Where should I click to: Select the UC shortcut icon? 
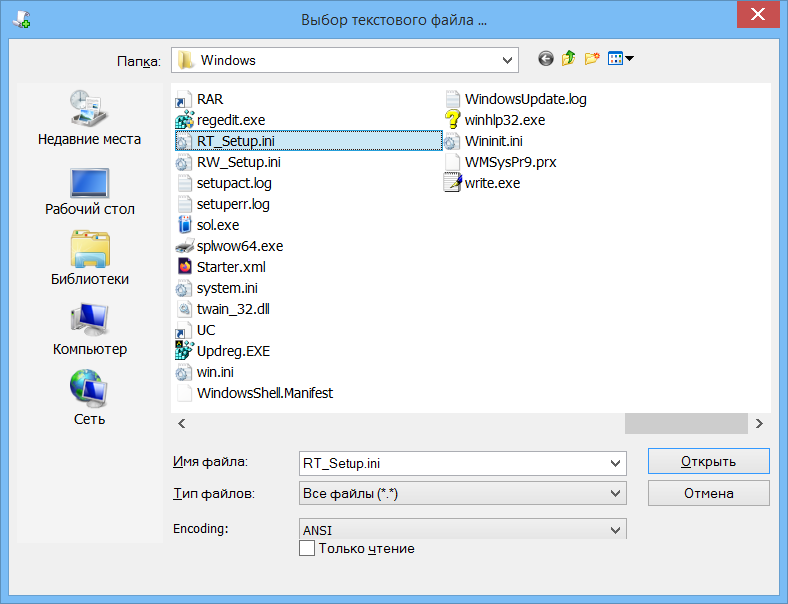click(183, 330)
